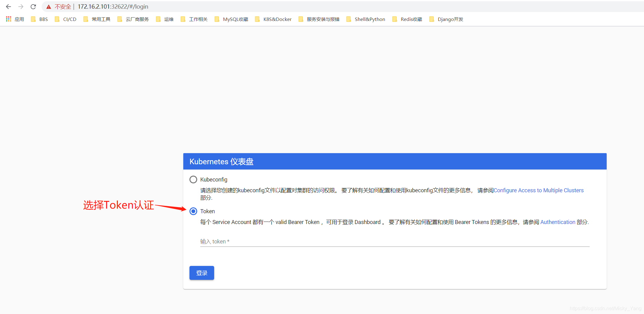Viewport: 644px width, 314px height.
Task: Open the MySQL收藏 bookmark folder
Action: 231,19
